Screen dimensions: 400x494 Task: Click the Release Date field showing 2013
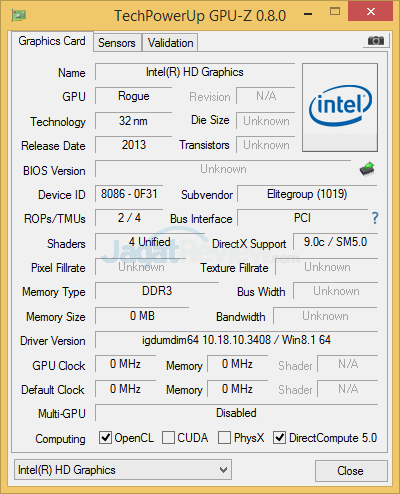[x=134, y=145]
